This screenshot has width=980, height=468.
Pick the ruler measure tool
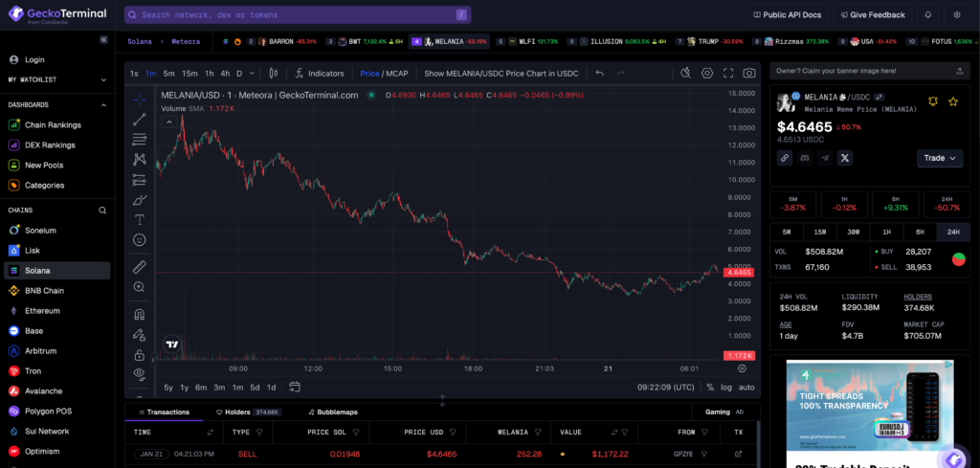(140, 266)
